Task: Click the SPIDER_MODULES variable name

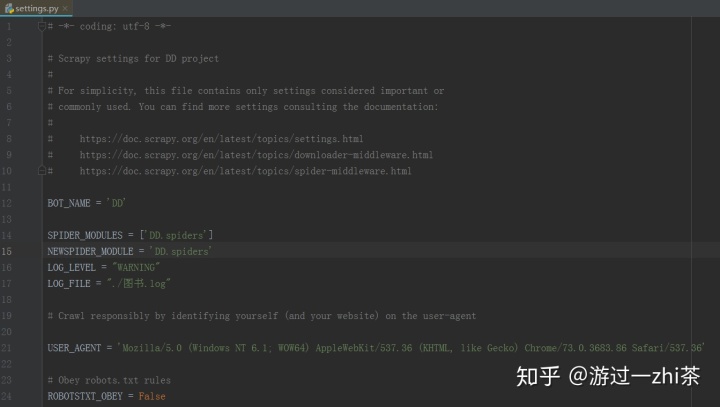Action: tap(85, 235)
